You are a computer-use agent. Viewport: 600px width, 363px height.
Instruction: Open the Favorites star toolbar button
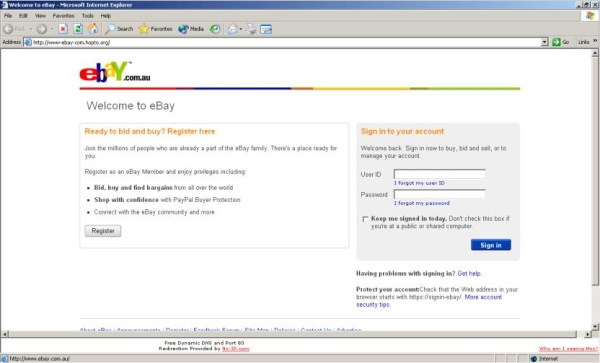(x=155, y=29)
